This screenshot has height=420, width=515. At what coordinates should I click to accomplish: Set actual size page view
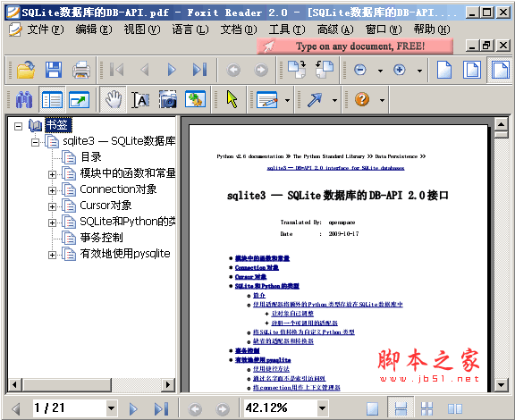click(x=444, y=70)
